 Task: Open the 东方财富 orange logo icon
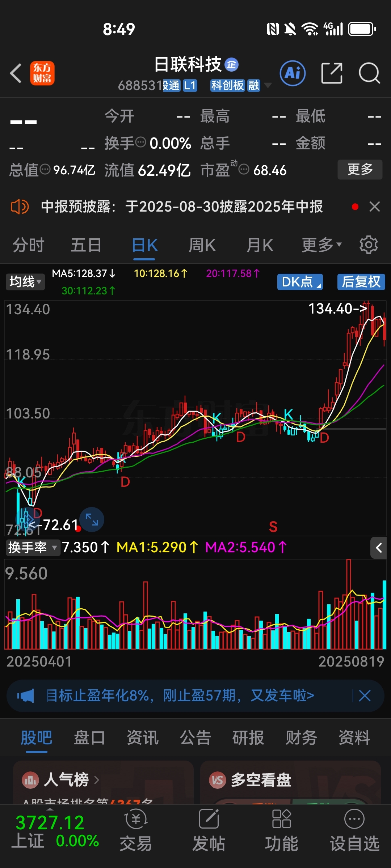pos(42,73)
